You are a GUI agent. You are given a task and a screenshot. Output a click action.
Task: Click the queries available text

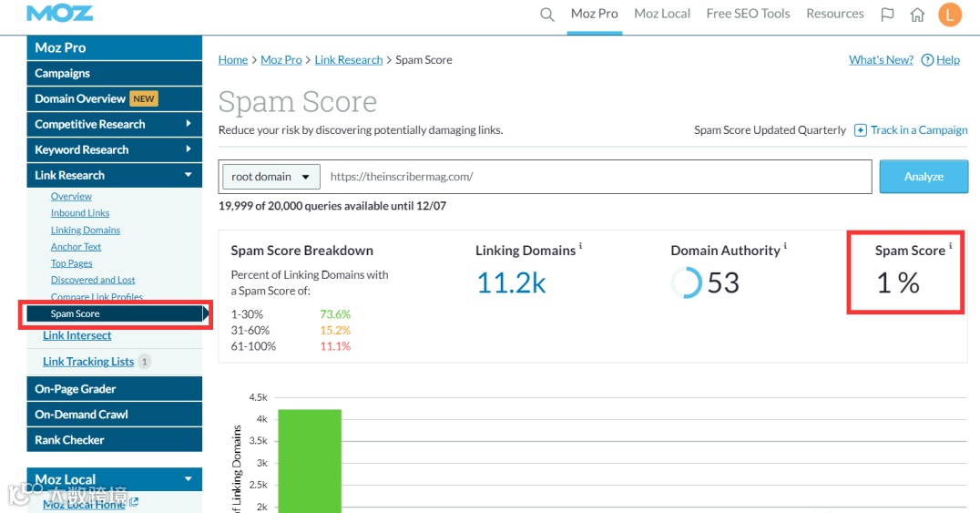click(x=332, y=206)
